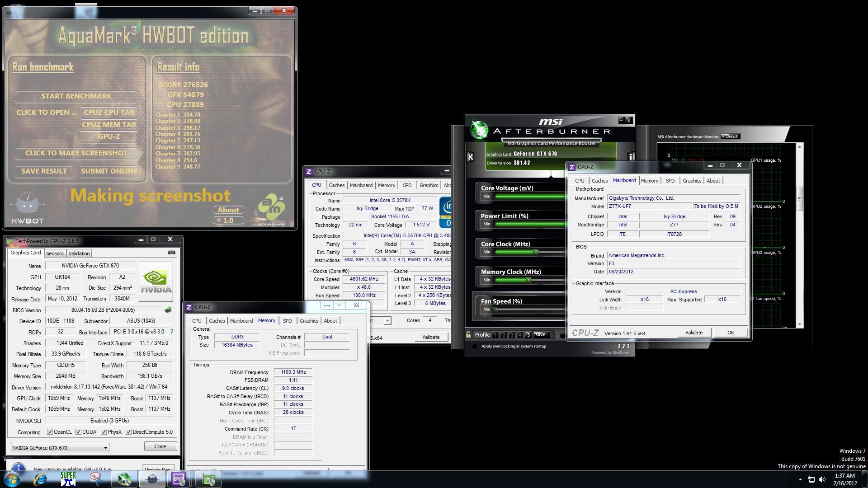The height and width of the screenshot is (488, 868).
Task: Show hidden tray icons arrow
Action: pyautogui.click(x=800, y=479)
